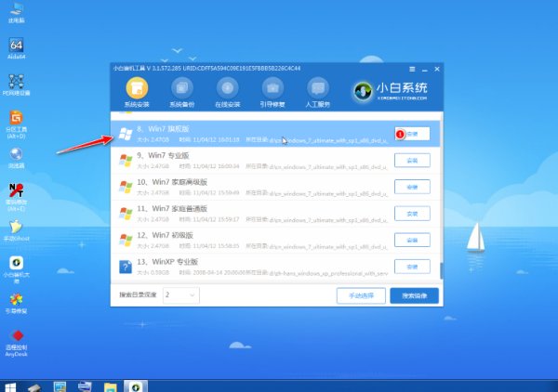The image size is (558, 392).
Task: Open the Aida64 desktop icon
Action: 17,48
